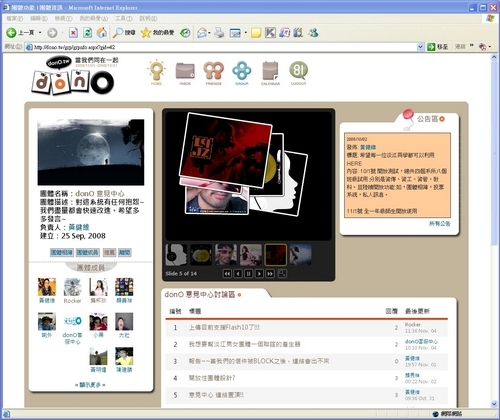Stop page loading with red X icon

pos(73,32)
